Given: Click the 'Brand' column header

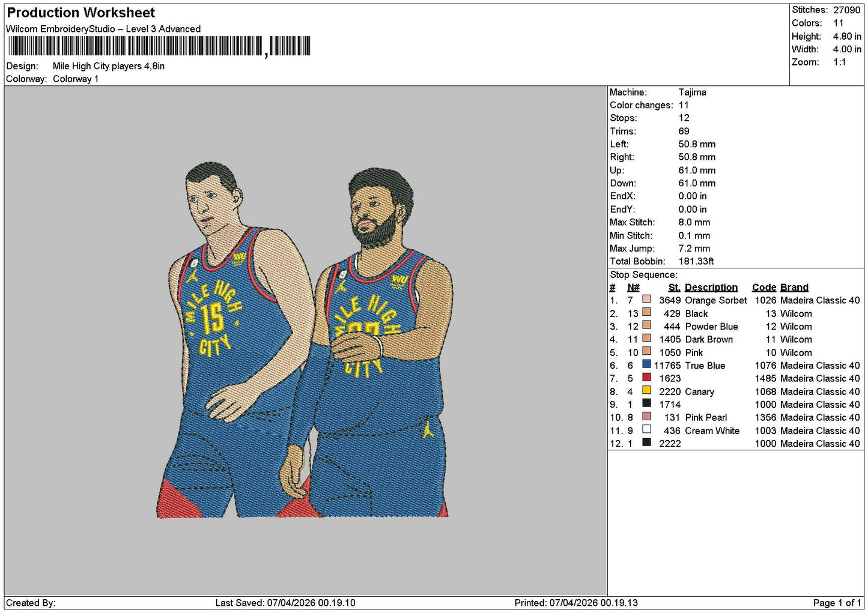Looking at the screenshot, I should pyautogui.click(x=795, y=287).
